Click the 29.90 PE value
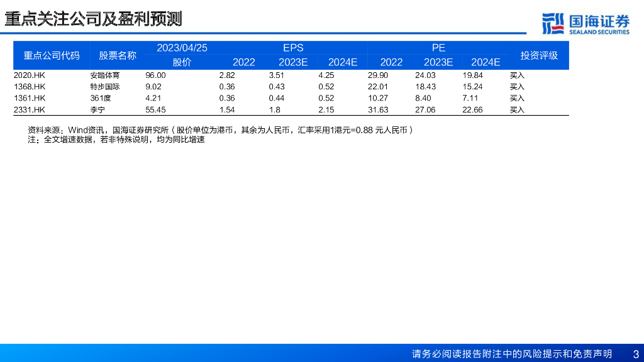This screenshot has height=362, width=644. [x=378, y=75]
